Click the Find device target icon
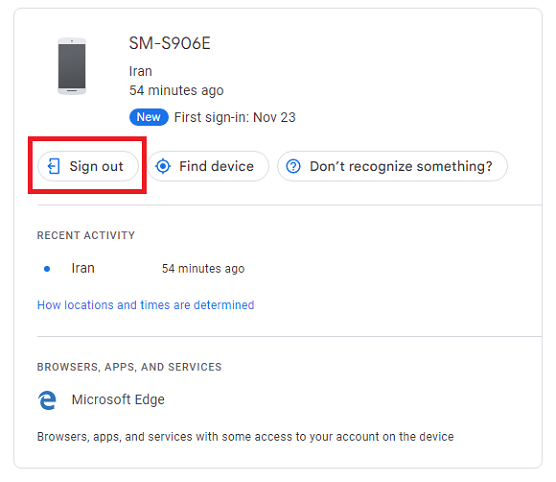The height and width of the screenshot is (482, 556). [x=163, y=166]
